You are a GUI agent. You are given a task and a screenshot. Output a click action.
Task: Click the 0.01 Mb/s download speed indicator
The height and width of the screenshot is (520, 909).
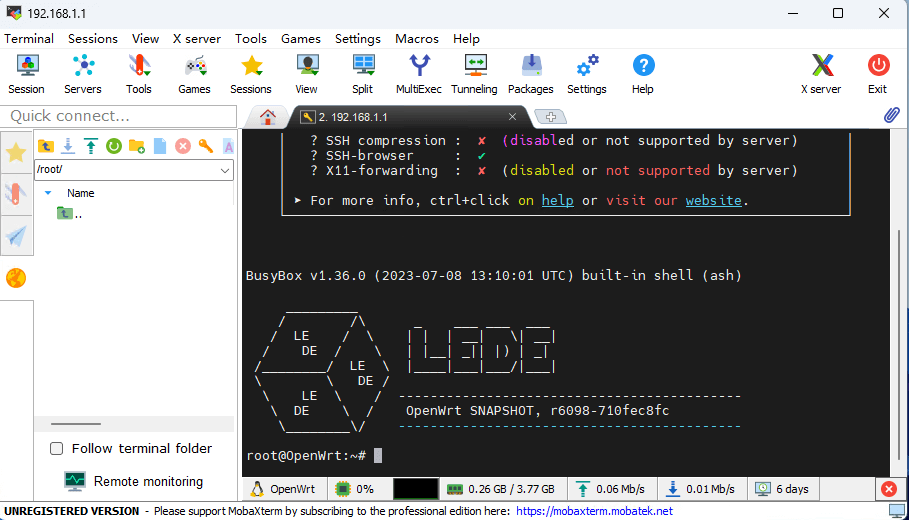coord(702,489)
